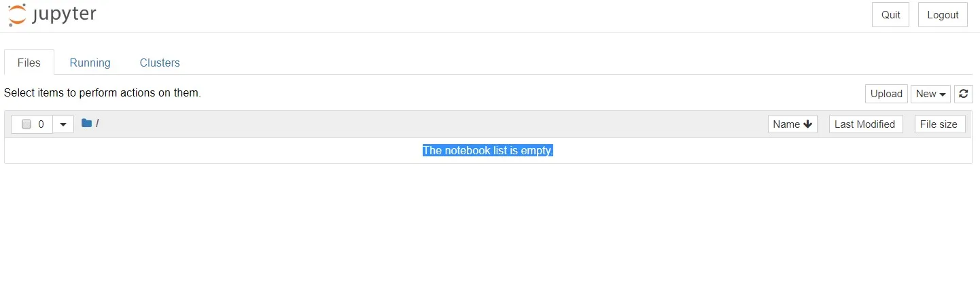Tick the select-all items checkbox

tap(27, 124)
